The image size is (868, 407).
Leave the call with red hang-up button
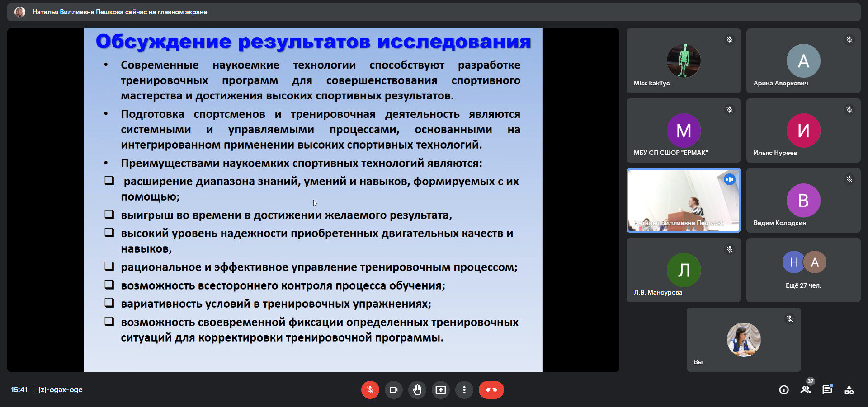click(491, 390)
